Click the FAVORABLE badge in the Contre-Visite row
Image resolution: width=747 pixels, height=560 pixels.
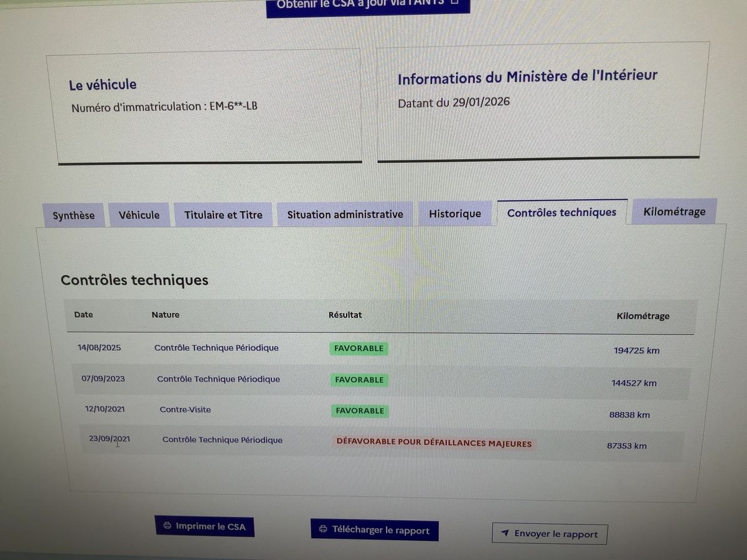point(360,411)
